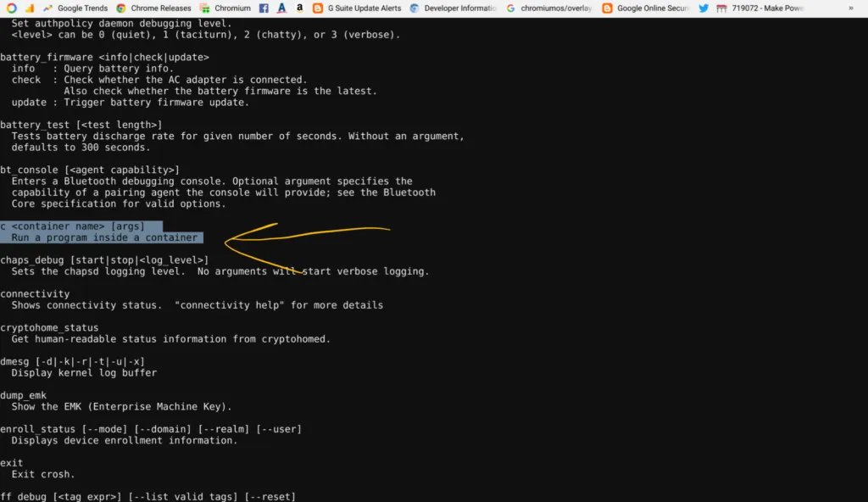Click 'Core specification for valid options.' text

point(119,204)
